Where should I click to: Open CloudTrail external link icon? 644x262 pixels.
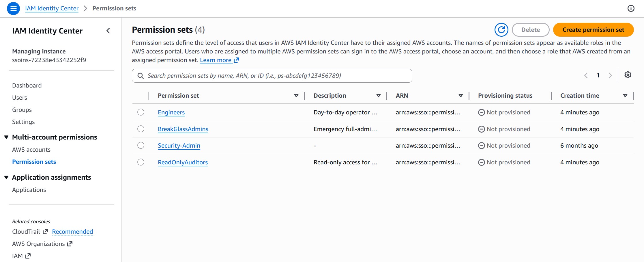[45, 232]
